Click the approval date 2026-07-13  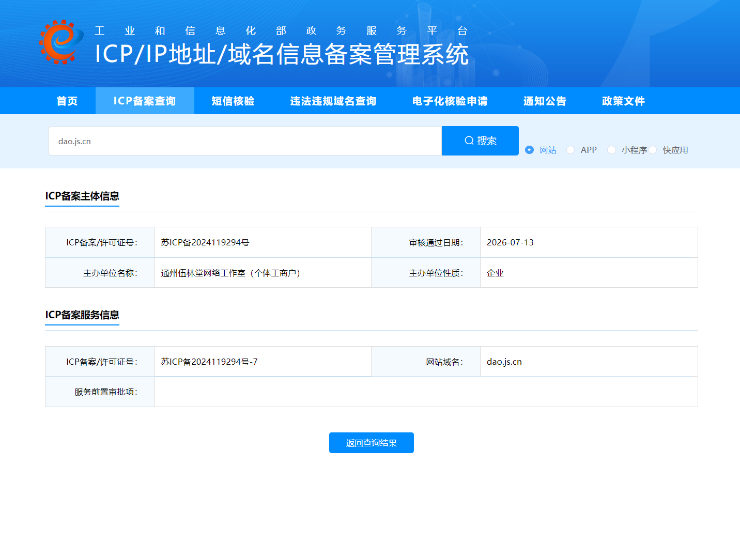pyautogui.click(x=510, y=242)
